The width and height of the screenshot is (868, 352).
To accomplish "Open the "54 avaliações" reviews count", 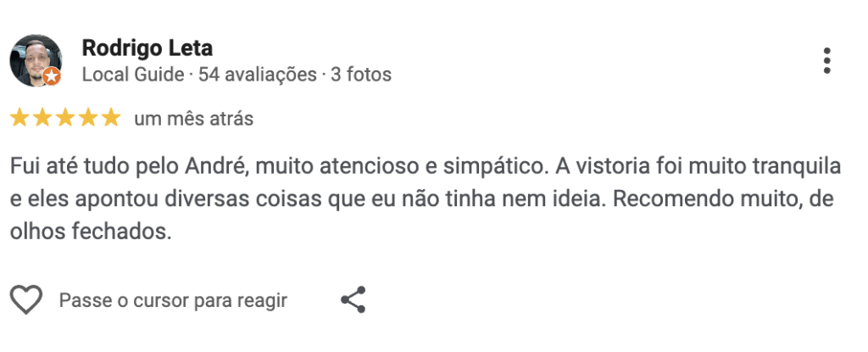I will [x=257, y=75].
